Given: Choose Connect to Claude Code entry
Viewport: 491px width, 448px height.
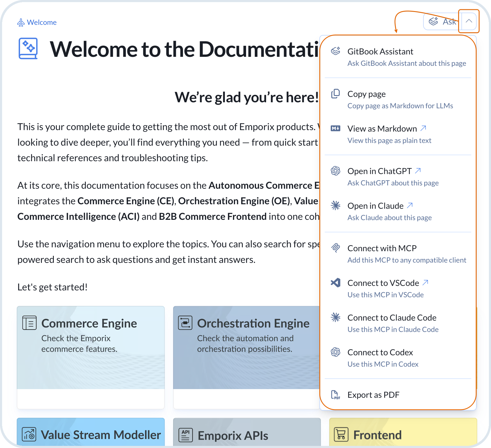Looking at the screenshot, I should [398, 323].
